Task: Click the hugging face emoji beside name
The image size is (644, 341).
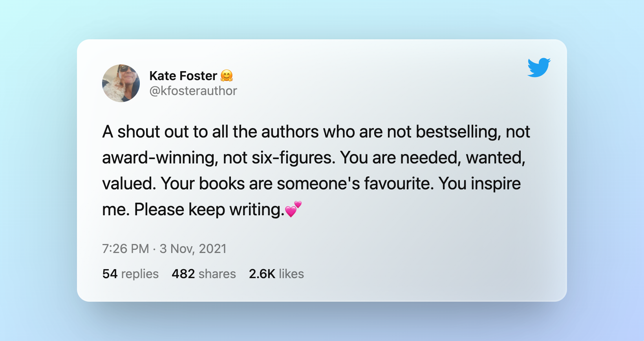Action: [227, 75]
